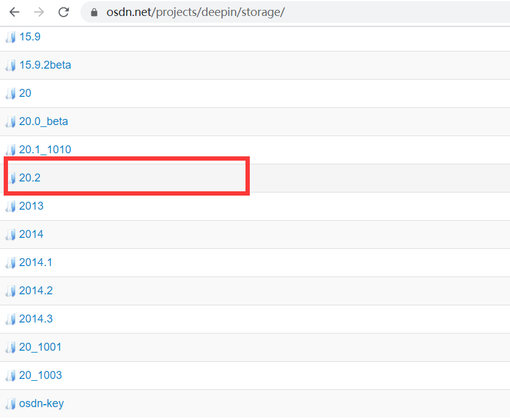This screenshot has width=510, height=420.
Task: Open the 15.9 folder link
Action: [x=29, y=37]
